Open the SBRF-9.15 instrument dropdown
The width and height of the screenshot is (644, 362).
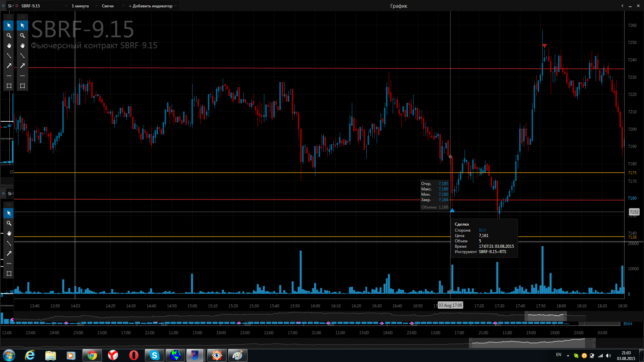(45, 6)
